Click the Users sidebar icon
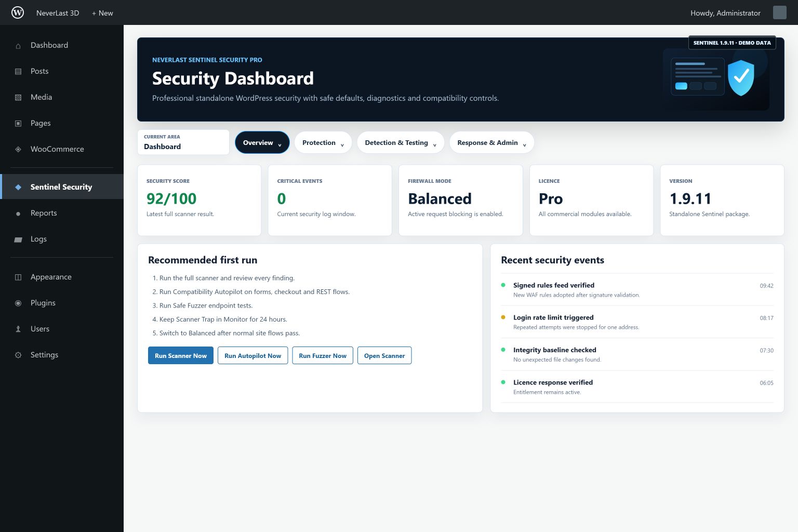The width and height of the screenshot is (798, 532). point(18,329)
